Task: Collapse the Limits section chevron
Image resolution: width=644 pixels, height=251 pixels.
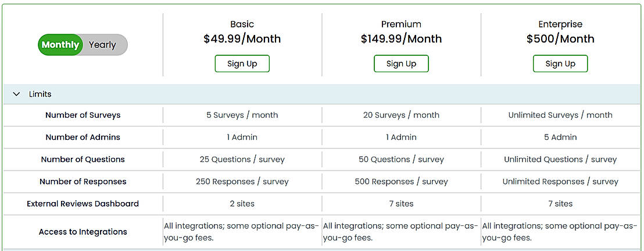Action: click(x=16, y=94)
